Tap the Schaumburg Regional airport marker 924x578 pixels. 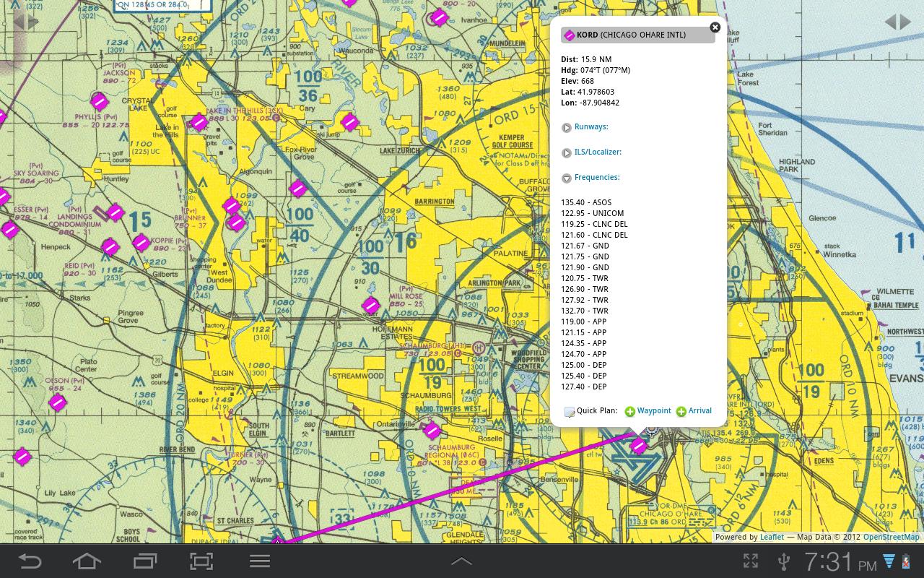click(432, 431)
